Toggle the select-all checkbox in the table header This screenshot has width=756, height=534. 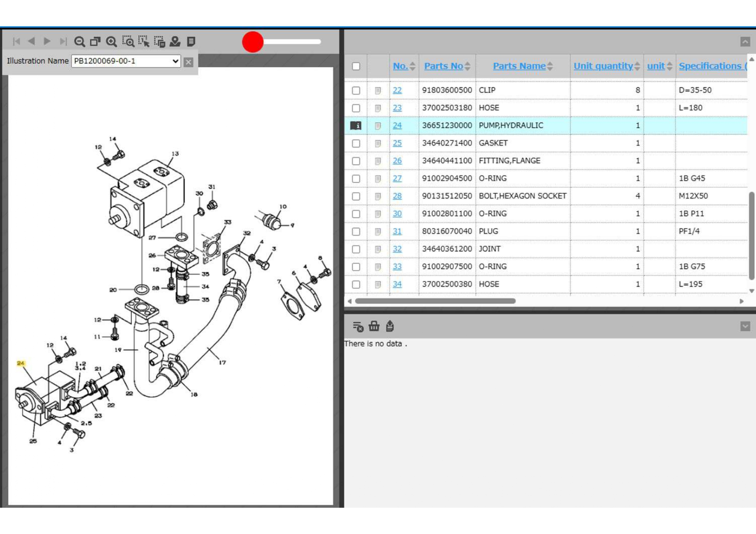pos(356,66)
